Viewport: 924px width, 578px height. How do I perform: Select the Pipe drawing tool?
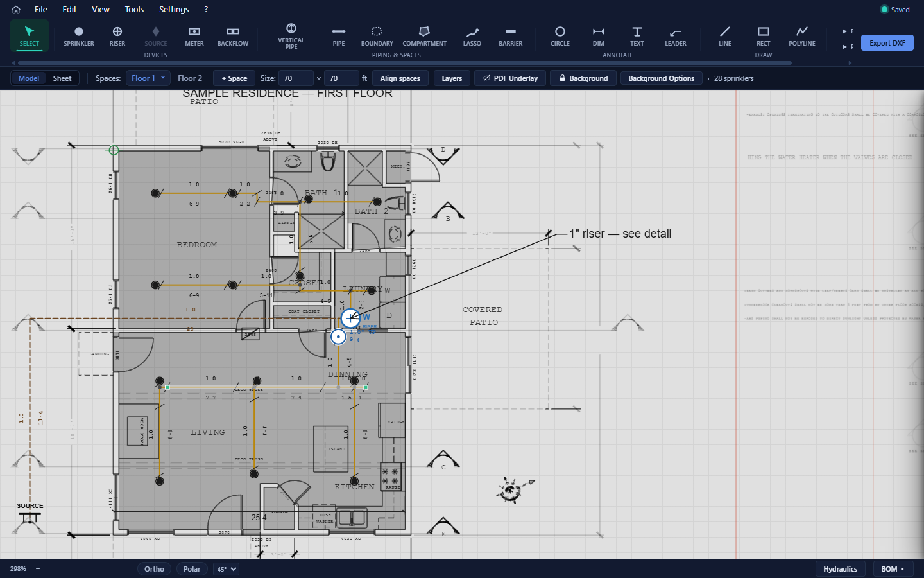coord(339,36)
